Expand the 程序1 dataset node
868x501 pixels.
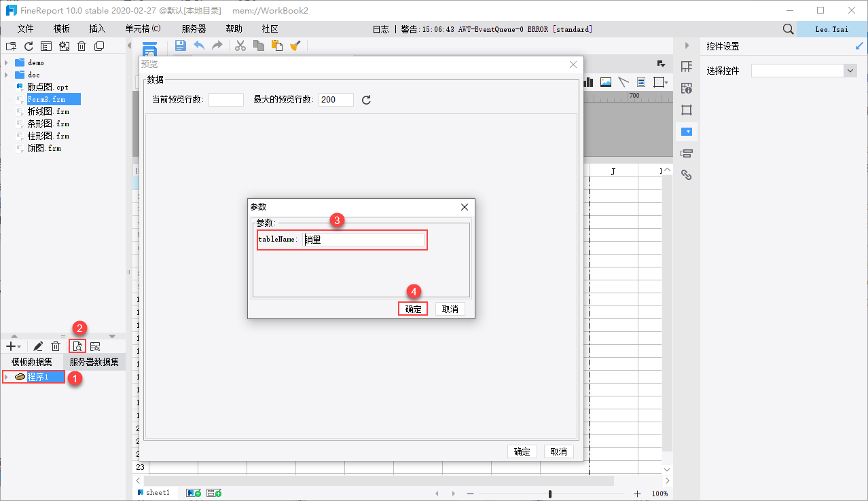[x=6, y=377]
